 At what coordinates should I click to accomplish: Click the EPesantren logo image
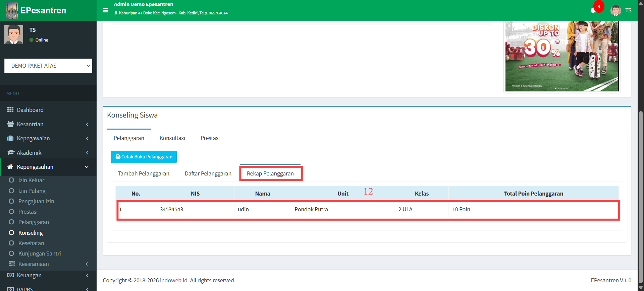pyautogui.click(x=12, y=10)
